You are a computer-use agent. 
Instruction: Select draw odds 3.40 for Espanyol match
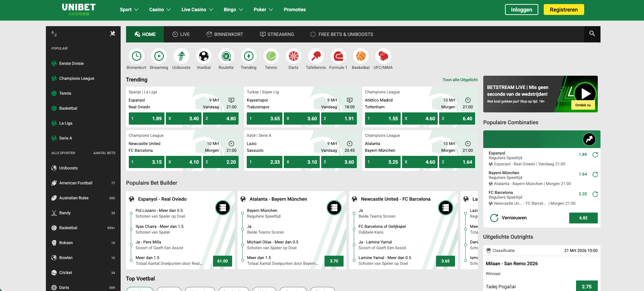coord(184,119)
